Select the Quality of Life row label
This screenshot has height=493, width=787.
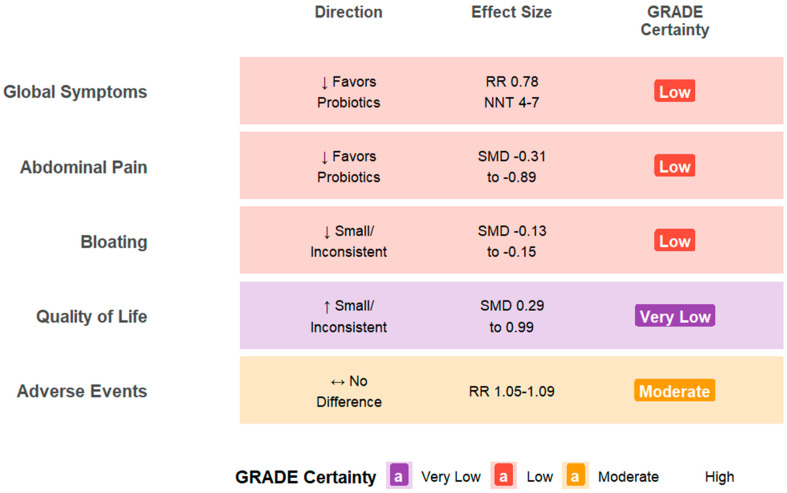(x=92, y=317)
